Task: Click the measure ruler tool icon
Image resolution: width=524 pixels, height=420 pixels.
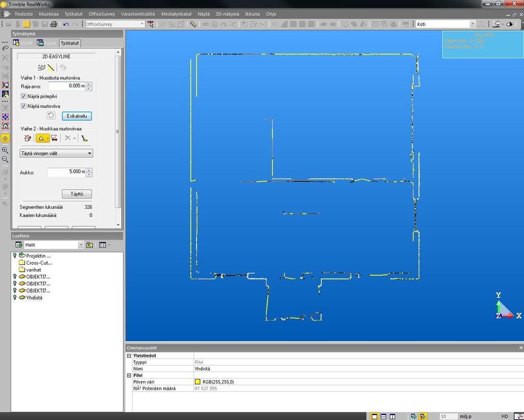Action: [x=193, y=24]
